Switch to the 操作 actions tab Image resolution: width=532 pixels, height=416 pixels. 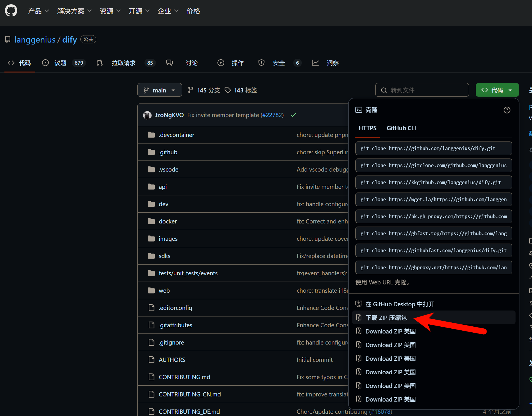[x=231, y=63]
